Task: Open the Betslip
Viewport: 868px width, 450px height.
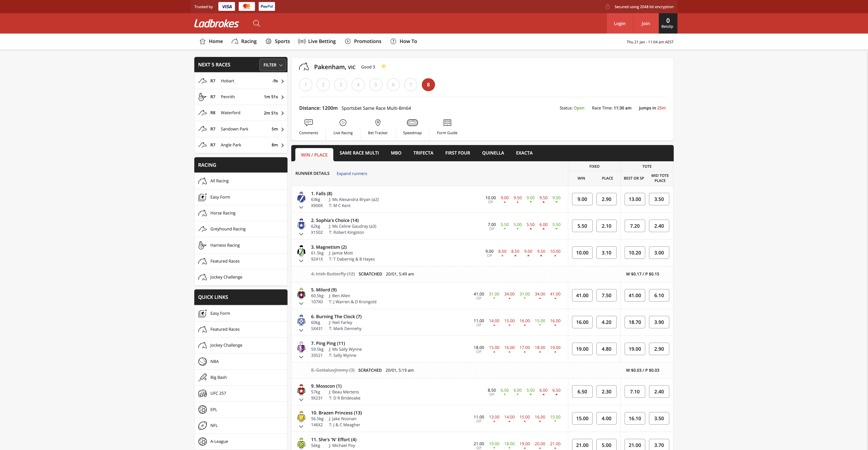Action: click(x=667, y=23)
